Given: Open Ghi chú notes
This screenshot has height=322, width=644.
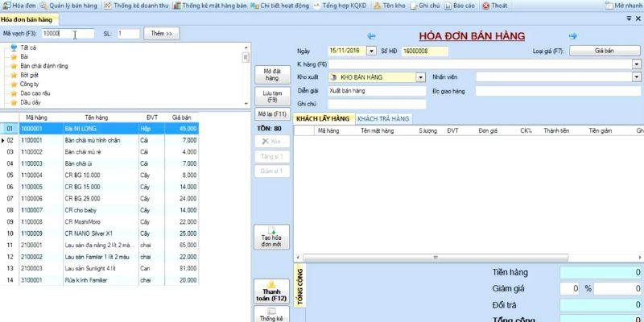Looking at the screenshot, I should [x=425, y=6].
